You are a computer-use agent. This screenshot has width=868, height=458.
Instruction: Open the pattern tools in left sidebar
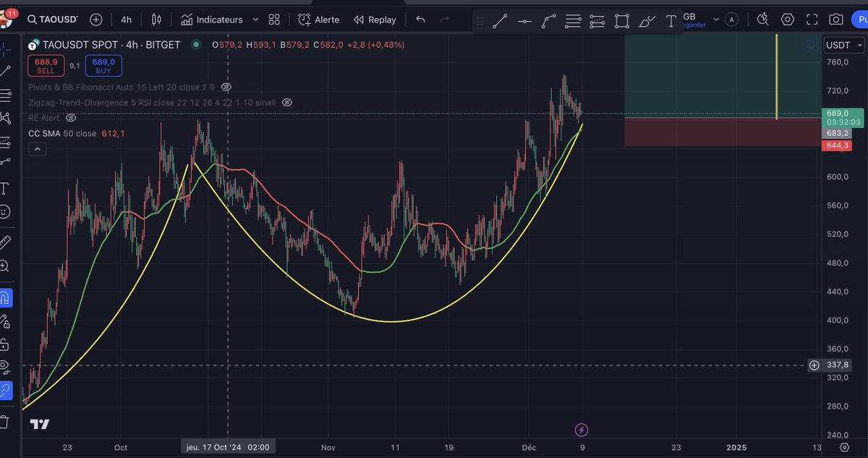tap(6, 118)
